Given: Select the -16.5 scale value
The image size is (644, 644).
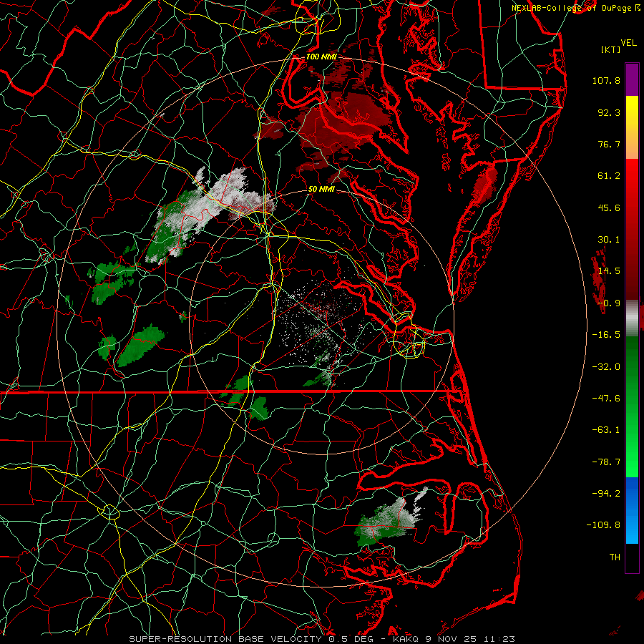Looking at the screenshot, I should (606, 335).
